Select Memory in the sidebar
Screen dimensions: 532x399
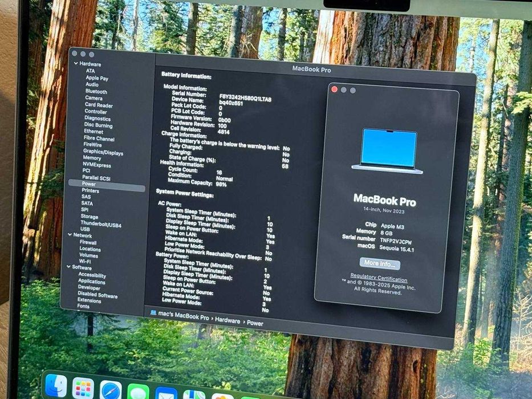tap(92, 158)
